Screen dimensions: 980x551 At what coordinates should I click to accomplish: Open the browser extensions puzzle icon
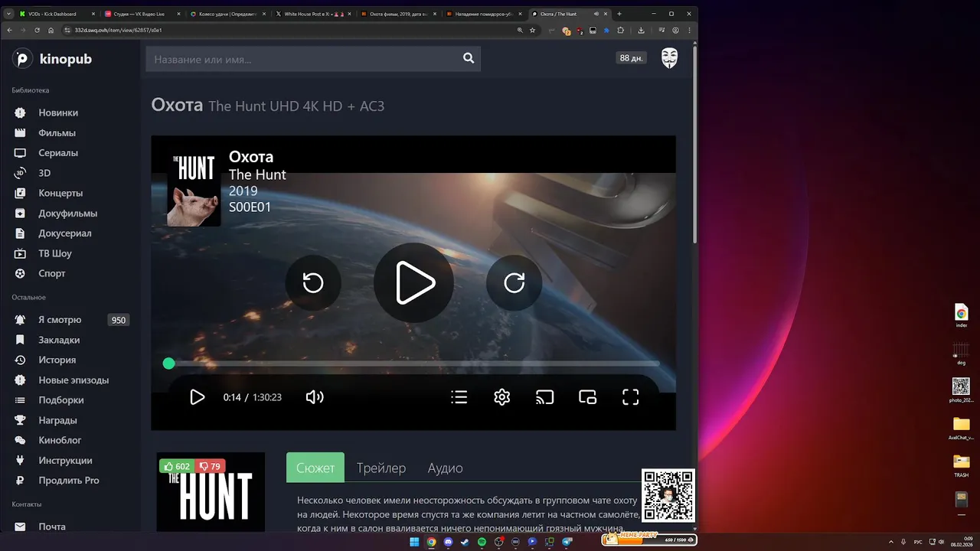pos(621,30)
